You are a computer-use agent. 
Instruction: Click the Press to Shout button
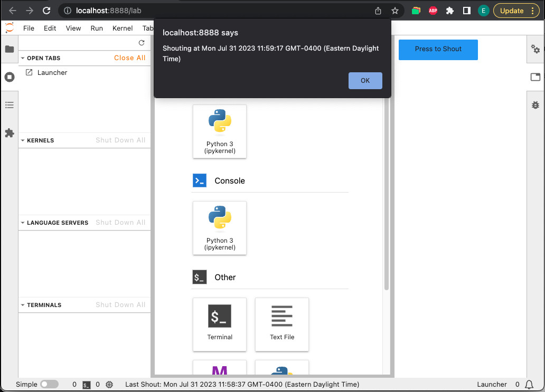(x=438, y=50)
